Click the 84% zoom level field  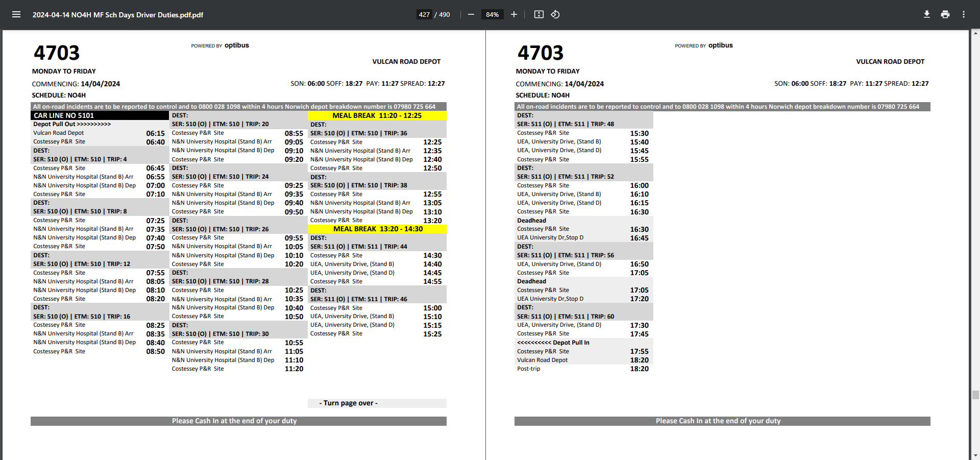coord(492,14)
